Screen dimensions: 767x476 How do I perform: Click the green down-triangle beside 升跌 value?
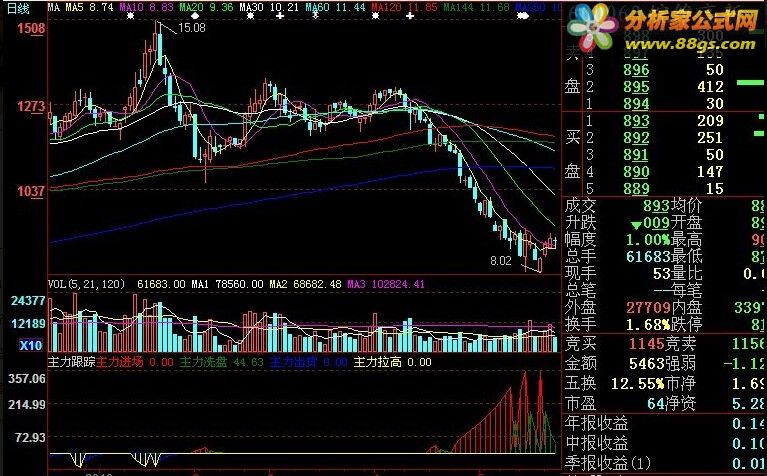(636, 226)
